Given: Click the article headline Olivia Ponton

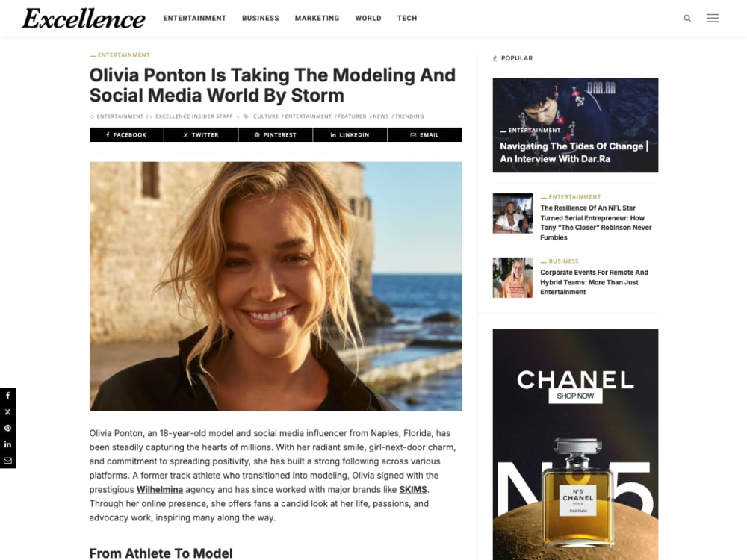Looking at the screenshot, I should coord(273,85).
